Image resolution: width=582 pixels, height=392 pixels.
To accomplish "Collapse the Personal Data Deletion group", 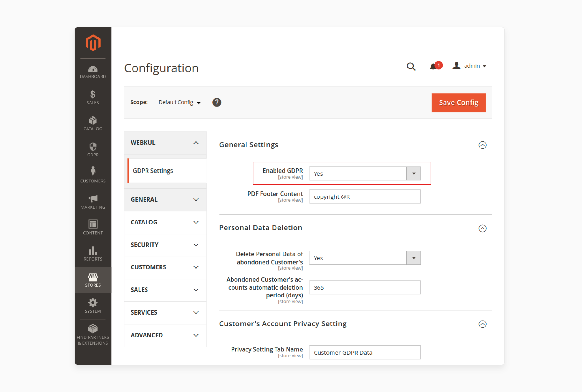I will coord(482,228).
